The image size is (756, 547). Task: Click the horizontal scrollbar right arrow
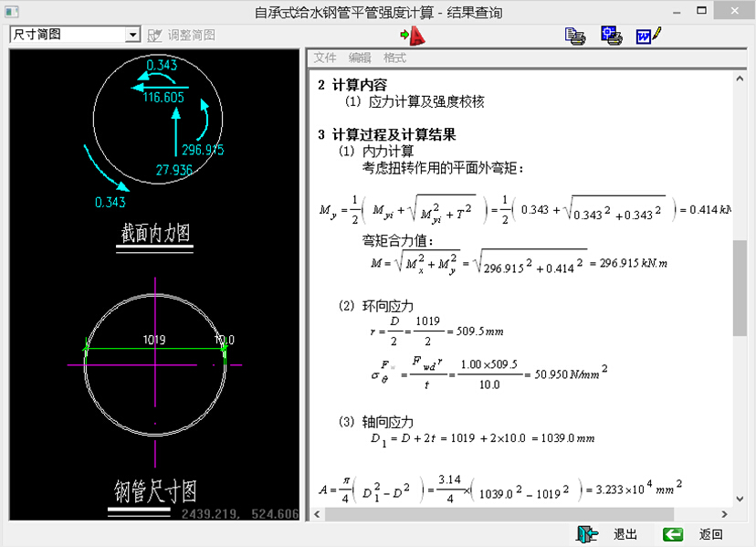(724, 514)
